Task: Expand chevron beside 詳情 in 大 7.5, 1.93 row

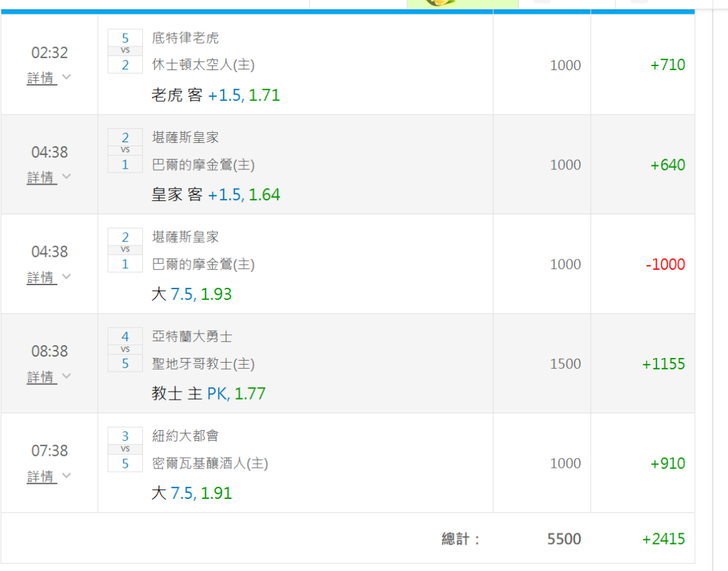Action: point(66,276)
